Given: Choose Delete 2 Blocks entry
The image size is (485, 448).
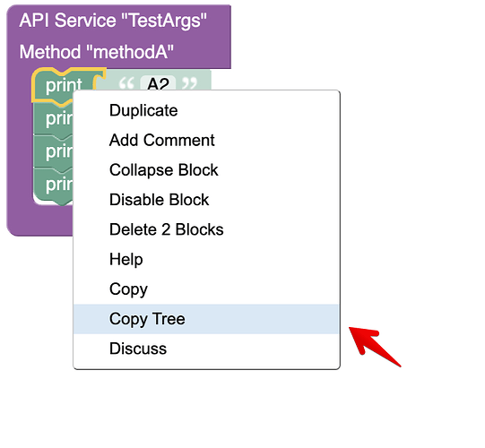Looking at the screenshot, I should tap(206, 229).
